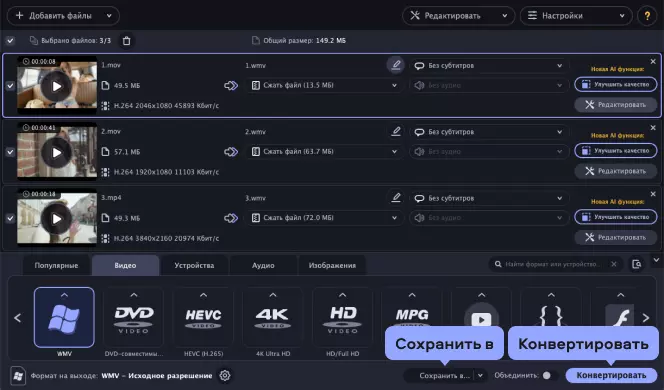Screen dimensions: 664x390
Task: Click Конвертировать button
Action: pyautogui.click(x=611, y=375)
